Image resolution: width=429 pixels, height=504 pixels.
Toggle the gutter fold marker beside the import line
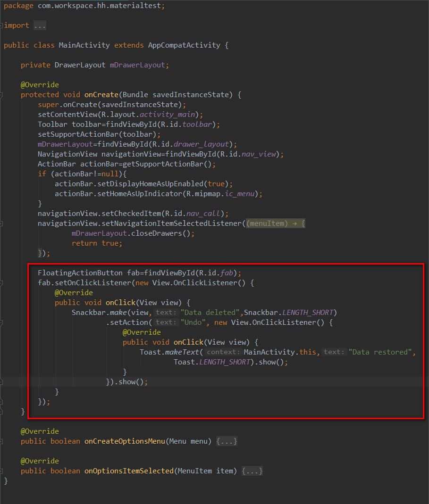point(1,25)
